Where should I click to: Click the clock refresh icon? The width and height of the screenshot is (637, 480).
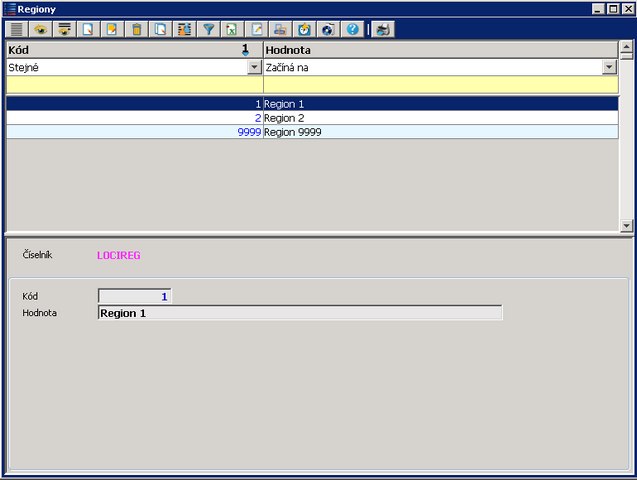coord(304,29)
